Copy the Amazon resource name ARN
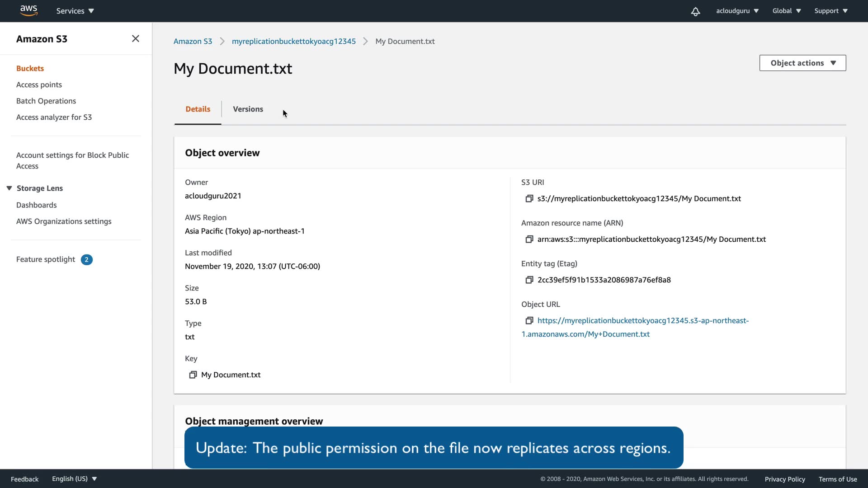This screenshot has height=488, width=868. point(529,239)
